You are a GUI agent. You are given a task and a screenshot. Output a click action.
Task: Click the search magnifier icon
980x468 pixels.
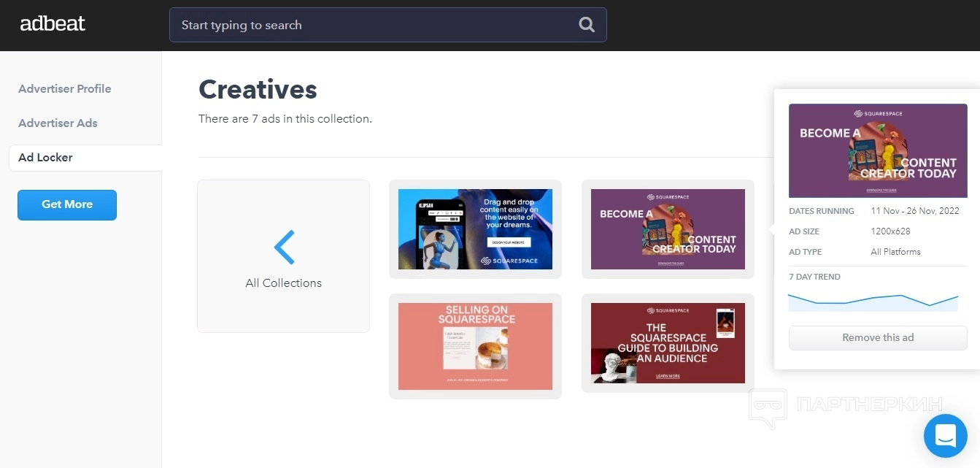587,25
